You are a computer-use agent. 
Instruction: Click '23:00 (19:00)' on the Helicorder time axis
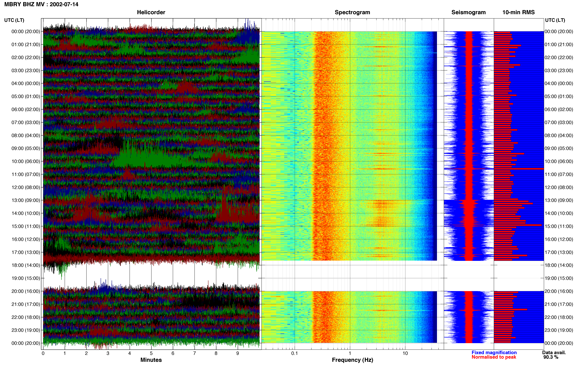[x=26, y=330]
